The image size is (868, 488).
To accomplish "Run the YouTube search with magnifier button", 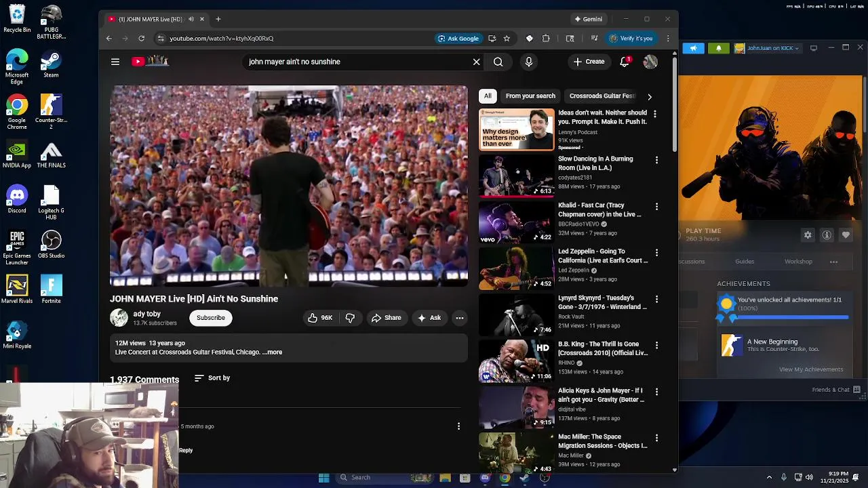I will (498, 62).
